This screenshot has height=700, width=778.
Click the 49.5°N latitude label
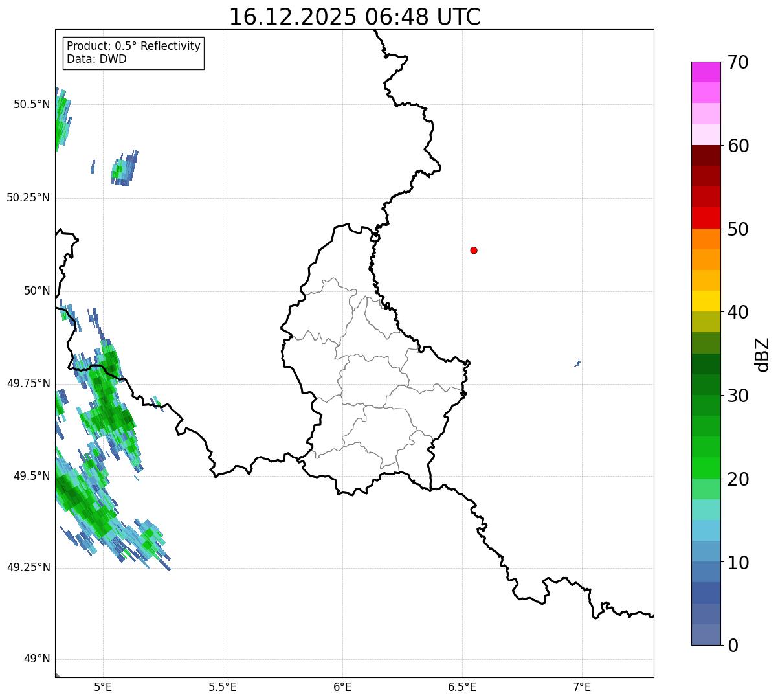[x=32, y=476]
